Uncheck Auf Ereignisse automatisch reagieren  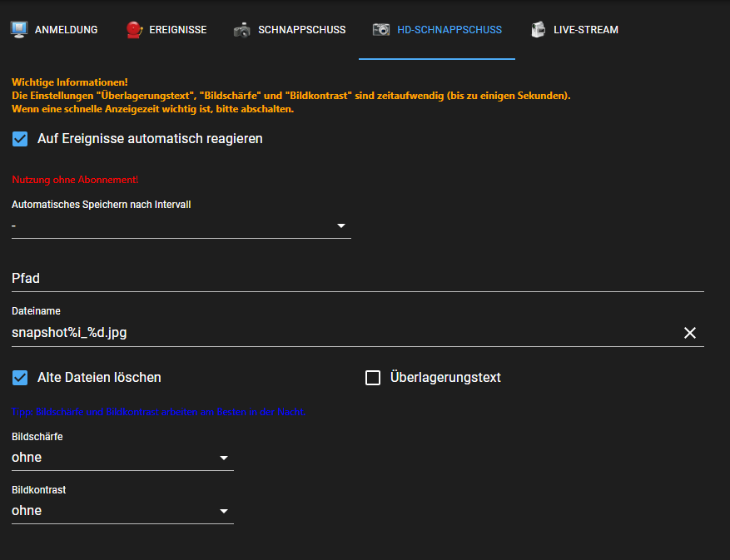click(x=20, y=139)
